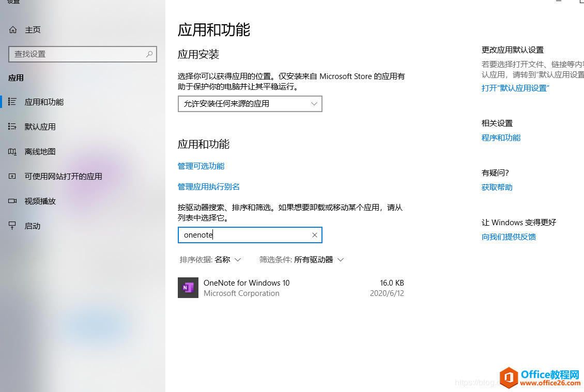This screenshot has width=584, height=392.
Task: Open the 允许安装任何来源的应用 dropdown
Action: 250,104
